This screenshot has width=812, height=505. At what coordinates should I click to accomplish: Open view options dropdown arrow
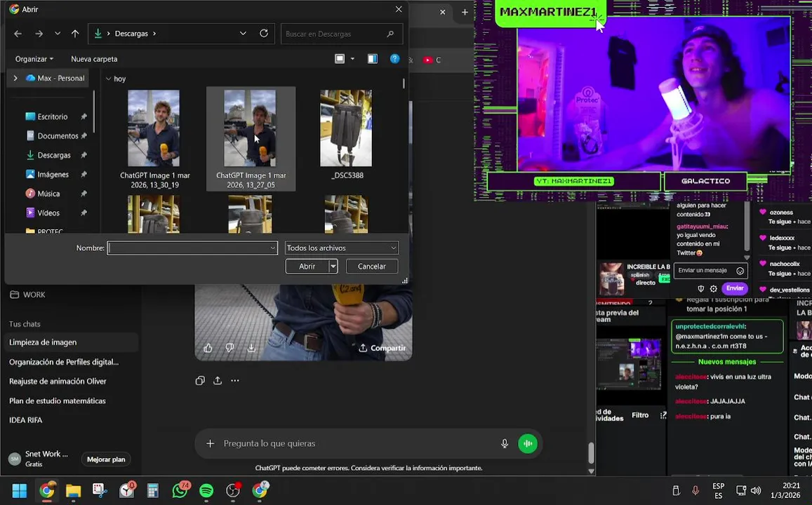tap(352, 59)
